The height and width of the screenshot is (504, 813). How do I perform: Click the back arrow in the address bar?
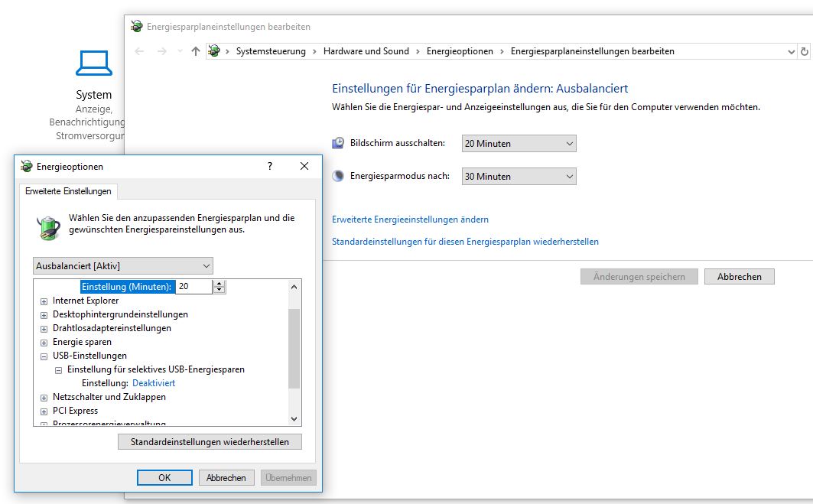pos(139,51)
